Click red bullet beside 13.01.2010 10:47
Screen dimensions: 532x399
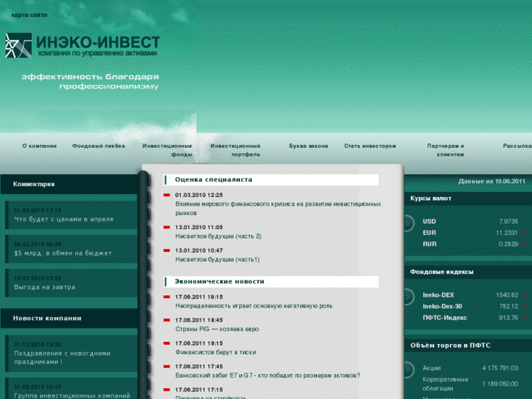(167, 250)
